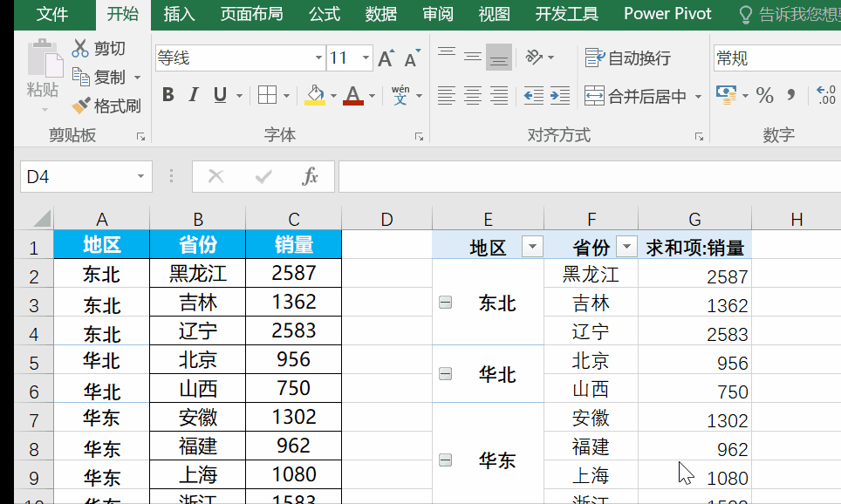Toggle Italic formatting
Screen dimensions: 841x504
point(194,95)
